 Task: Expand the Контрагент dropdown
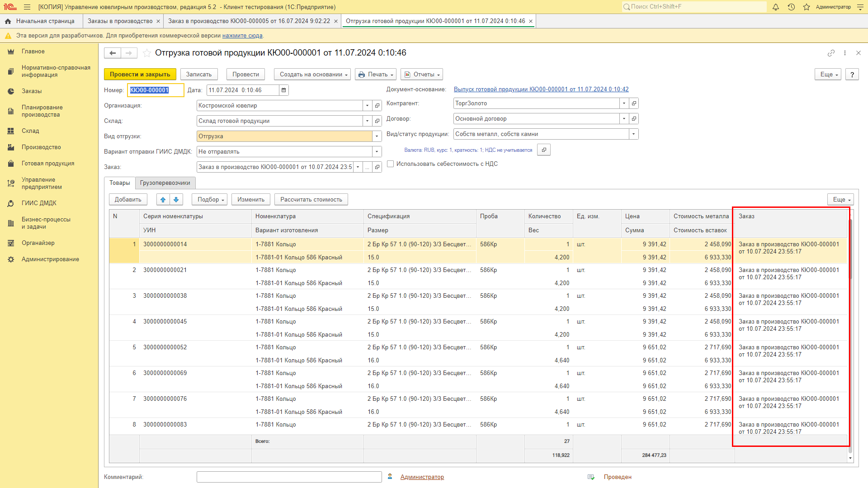click(624, 103)
